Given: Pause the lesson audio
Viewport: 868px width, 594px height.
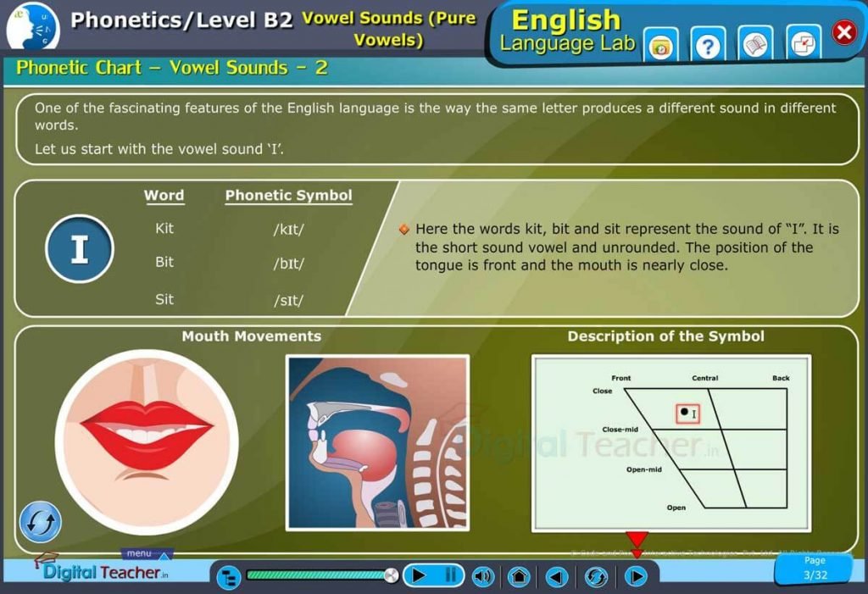Looking at the screenshot, I should click(451, 575).
